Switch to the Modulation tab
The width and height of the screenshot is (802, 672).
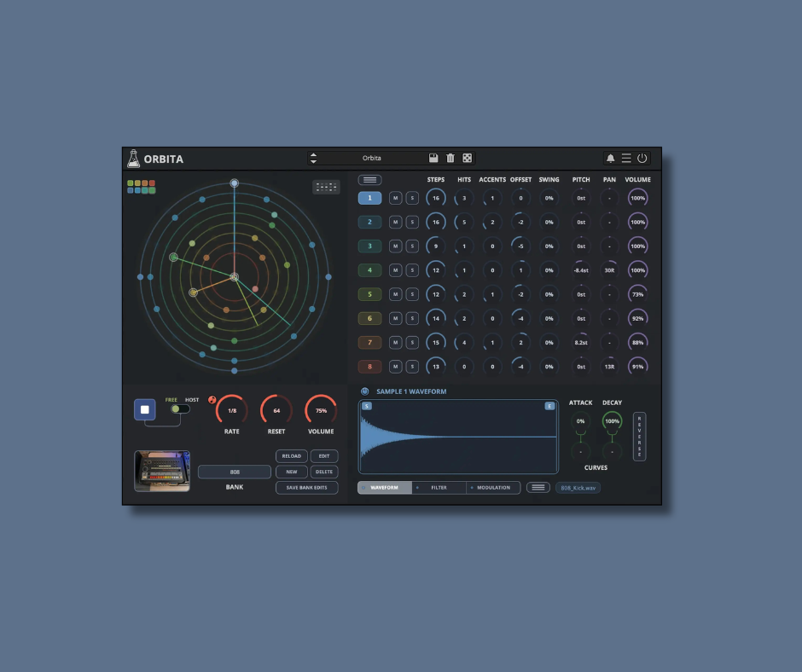point(493,488)
